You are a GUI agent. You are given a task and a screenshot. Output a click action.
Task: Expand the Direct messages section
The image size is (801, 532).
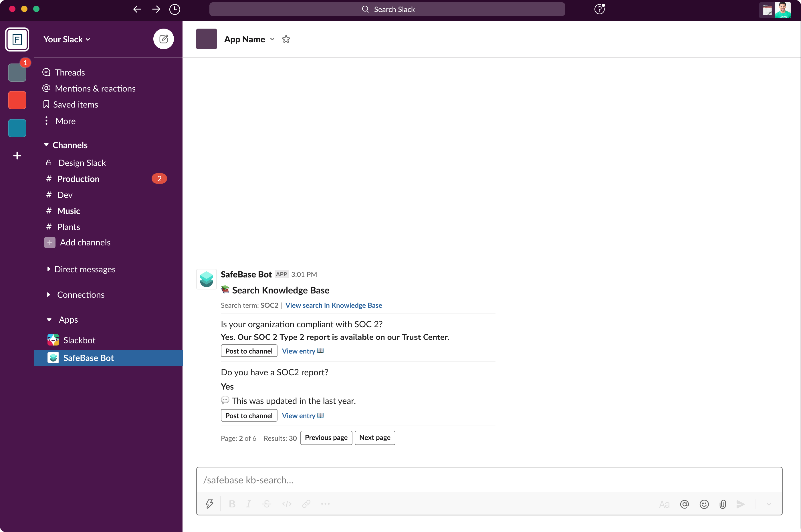pyautogui.click(x=49, y=269)
